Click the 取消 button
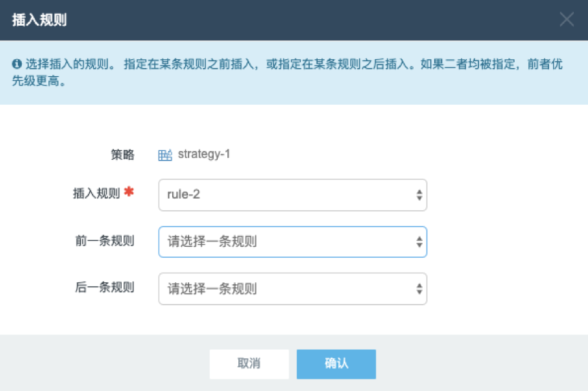The image size is (588, 391). (249, 364)
